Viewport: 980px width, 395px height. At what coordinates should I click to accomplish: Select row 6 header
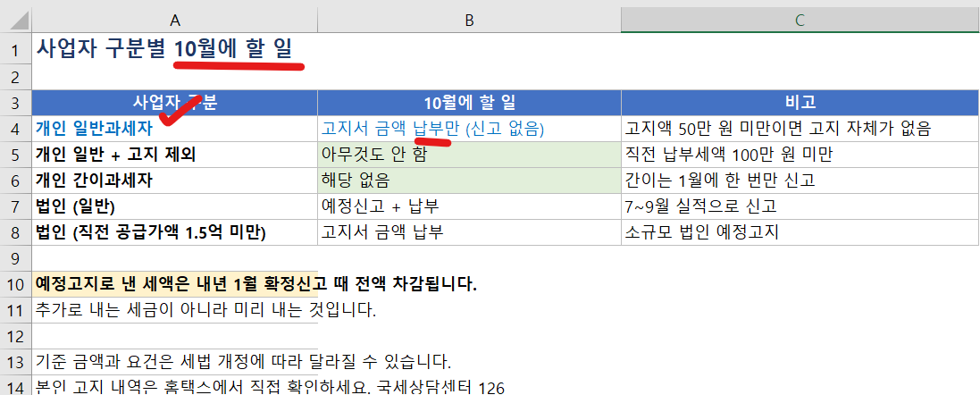(x=15, y=181)
